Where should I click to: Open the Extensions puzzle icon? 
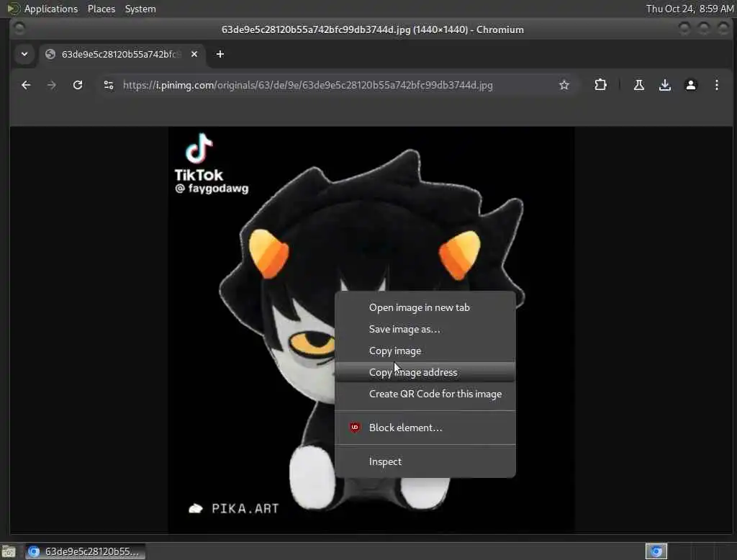click(x=600, y=85)
